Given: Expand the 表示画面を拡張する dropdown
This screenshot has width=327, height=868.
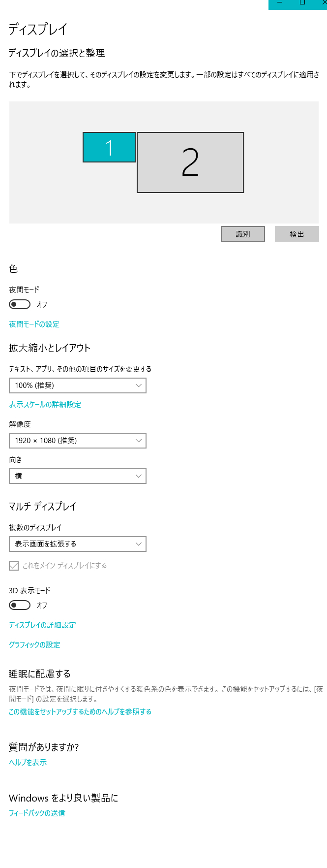Looking at the screenshot, I should pyautogui.click(x=78, y=544).
